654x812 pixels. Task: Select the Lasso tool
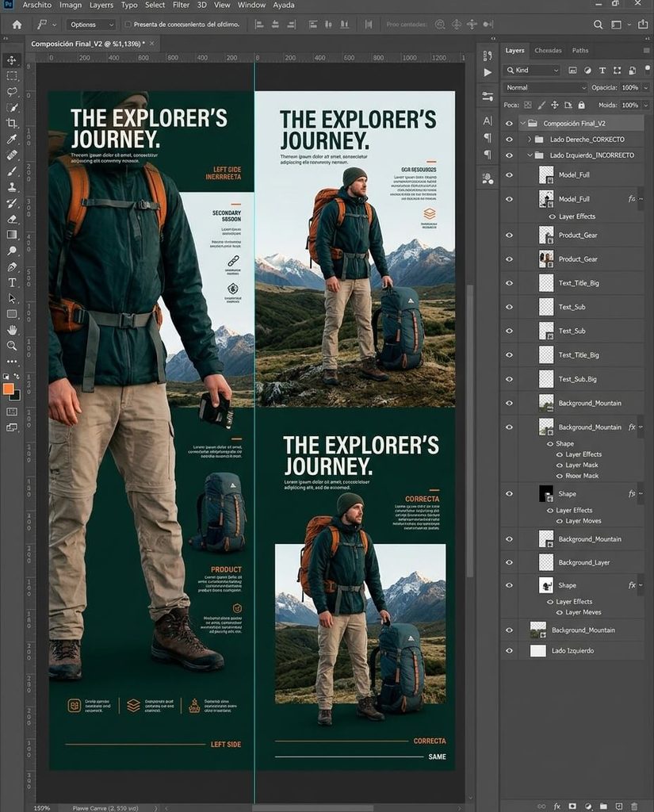[x=12, y=92]
